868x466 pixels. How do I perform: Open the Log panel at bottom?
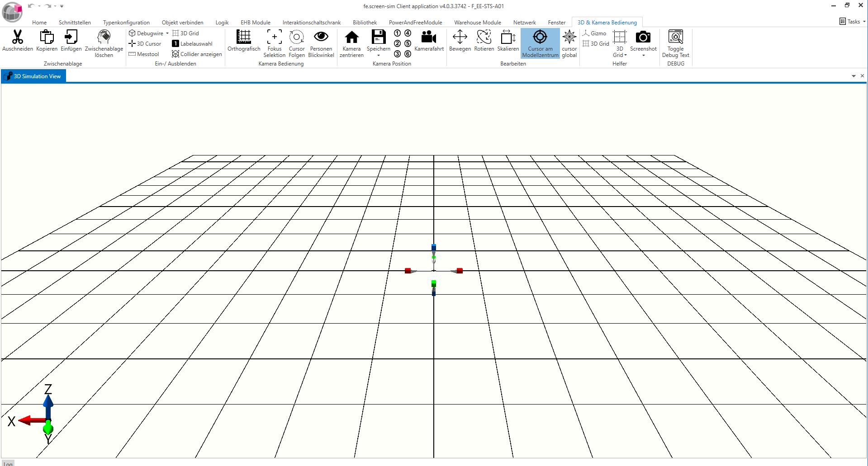(x=8, y=463)
